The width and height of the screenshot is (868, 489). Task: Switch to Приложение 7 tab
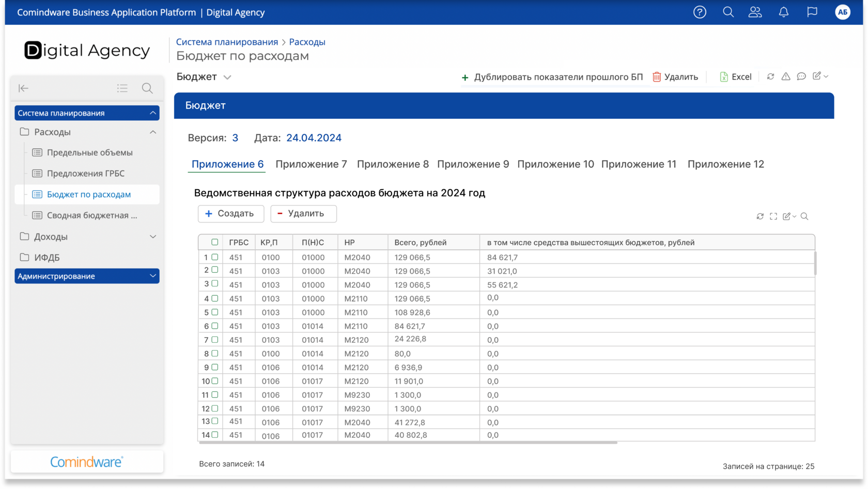[311, 164]
